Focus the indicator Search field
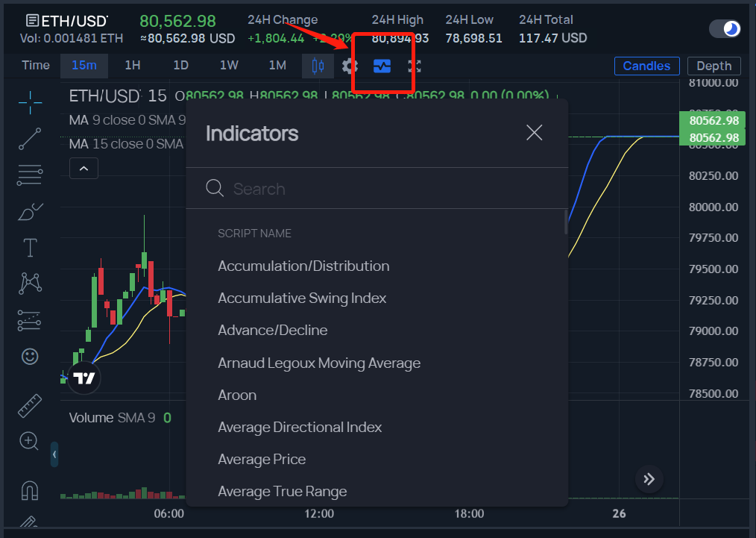This screenshot has height=538, width=756. point(377,189)
